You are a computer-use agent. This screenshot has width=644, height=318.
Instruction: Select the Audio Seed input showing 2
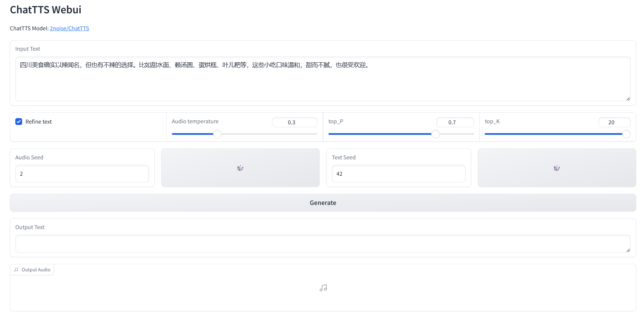82,174
